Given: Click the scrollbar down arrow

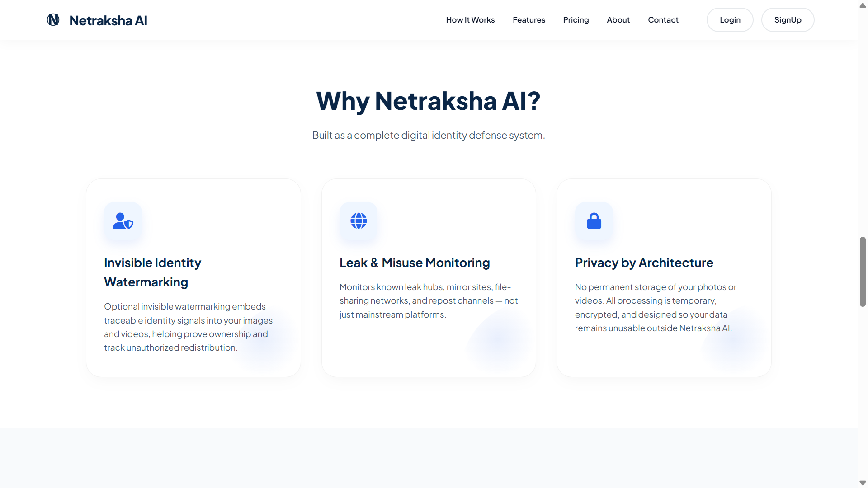Looking at the screenshot, I should 863,483.
